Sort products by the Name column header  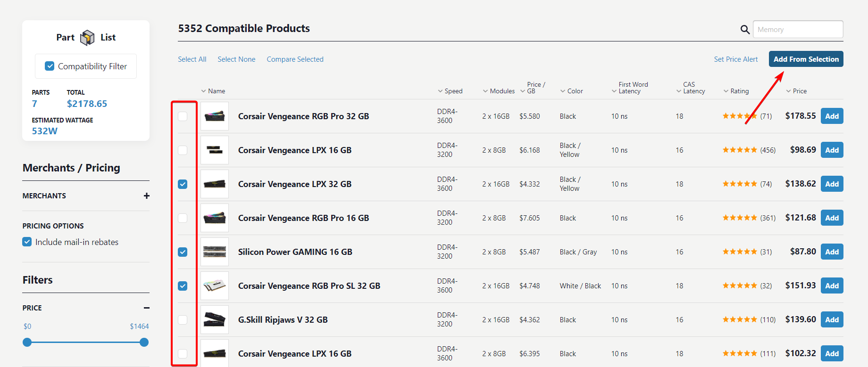(216, 91)
